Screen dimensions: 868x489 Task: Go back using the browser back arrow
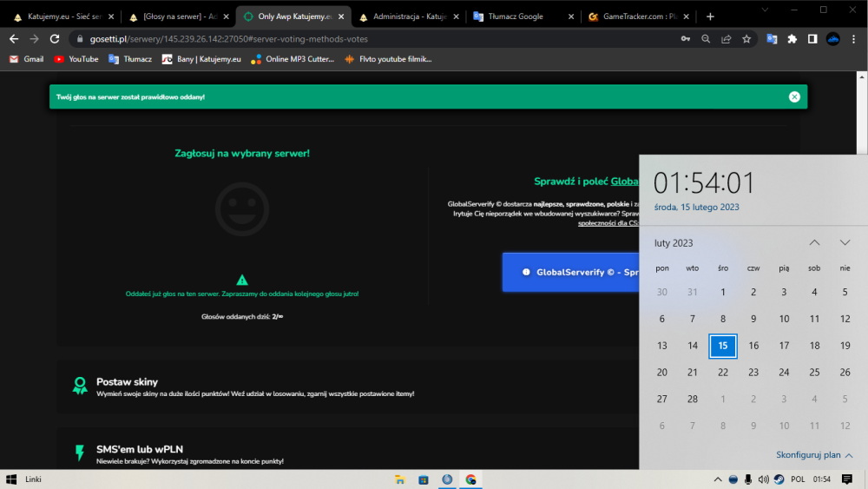click(14, 39)
